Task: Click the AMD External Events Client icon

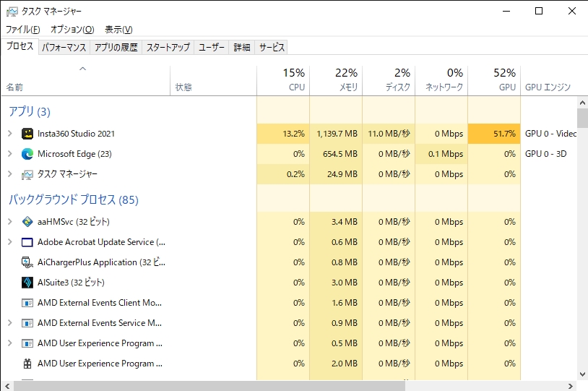Action: pyautogui.click(x=27, y=303)
